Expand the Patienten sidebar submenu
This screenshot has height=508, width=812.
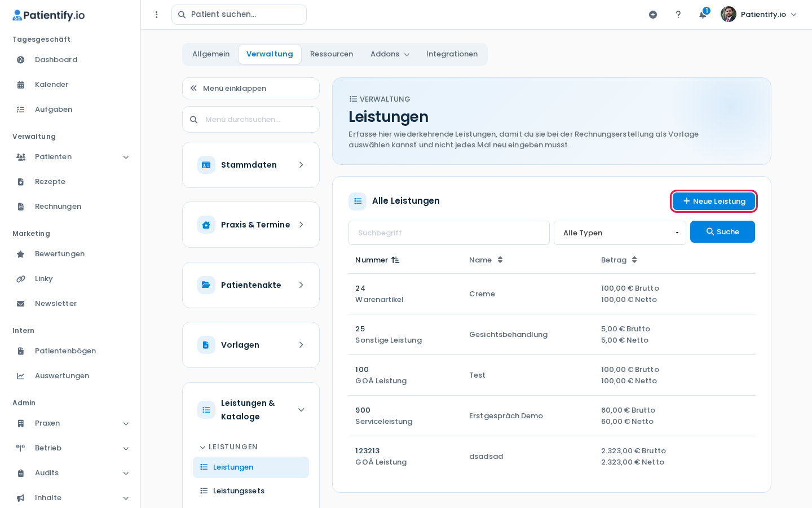tap(126, 157)
